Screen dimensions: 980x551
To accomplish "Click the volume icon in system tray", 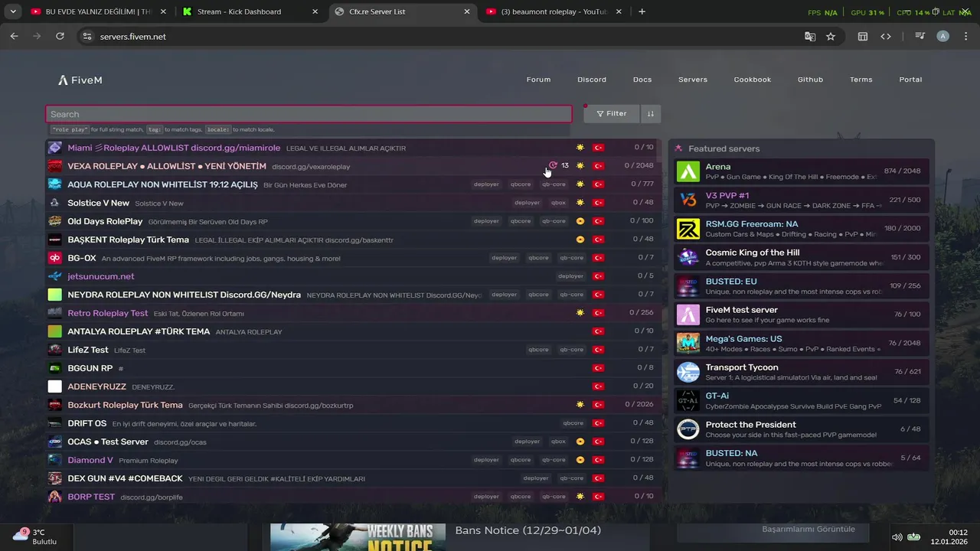I will pos(897,536).
